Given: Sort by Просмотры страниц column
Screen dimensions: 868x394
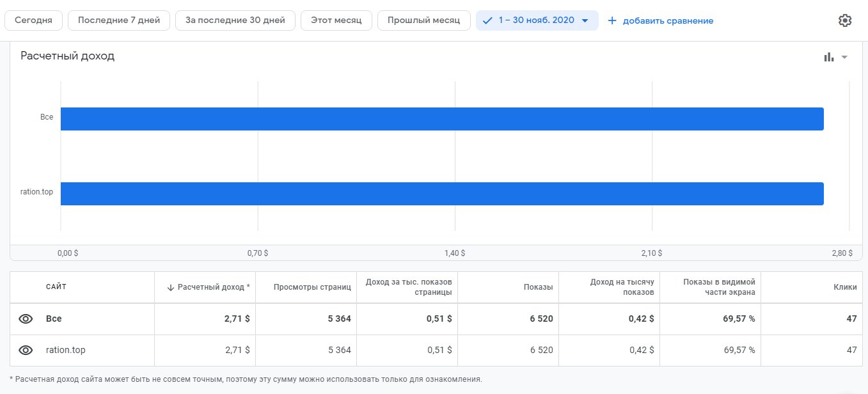Looking at the screenshot, I should click(312, 288).
